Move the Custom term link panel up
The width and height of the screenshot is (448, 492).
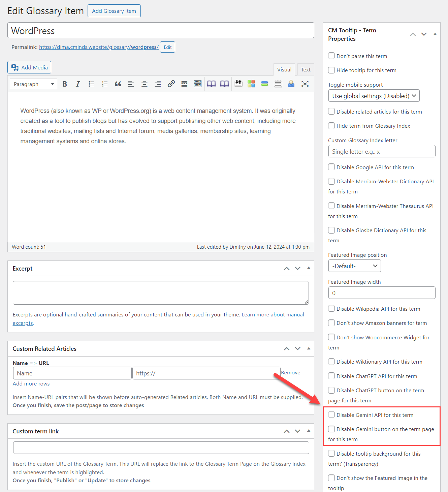[x=287, y=431]
